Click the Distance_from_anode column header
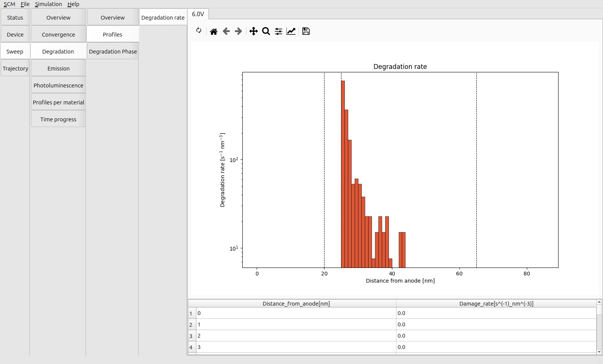Viewport: 603px width, 364px height. pyautogui.click(x=296, y=303)
